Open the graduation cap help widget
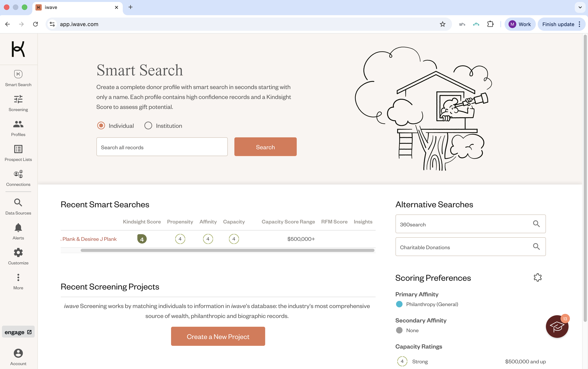 tap(557, 327)
